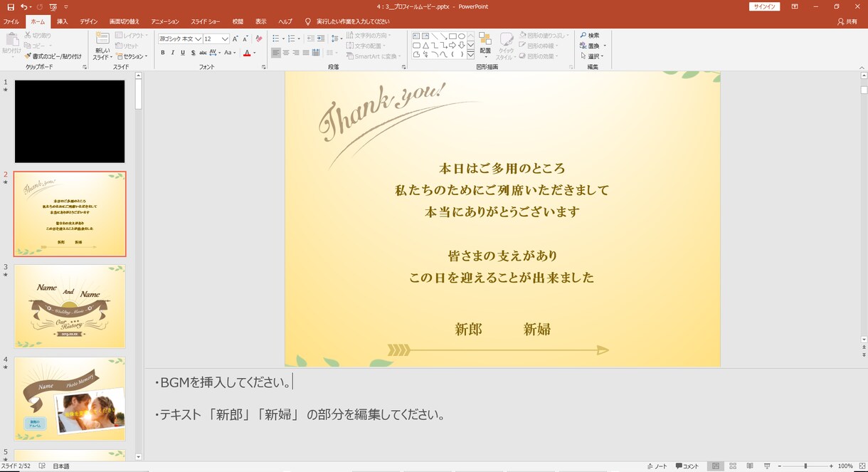Click the 検索 (Find) tool
The width and height of the screenshot is (868, 472).
(x=589, y=35)
